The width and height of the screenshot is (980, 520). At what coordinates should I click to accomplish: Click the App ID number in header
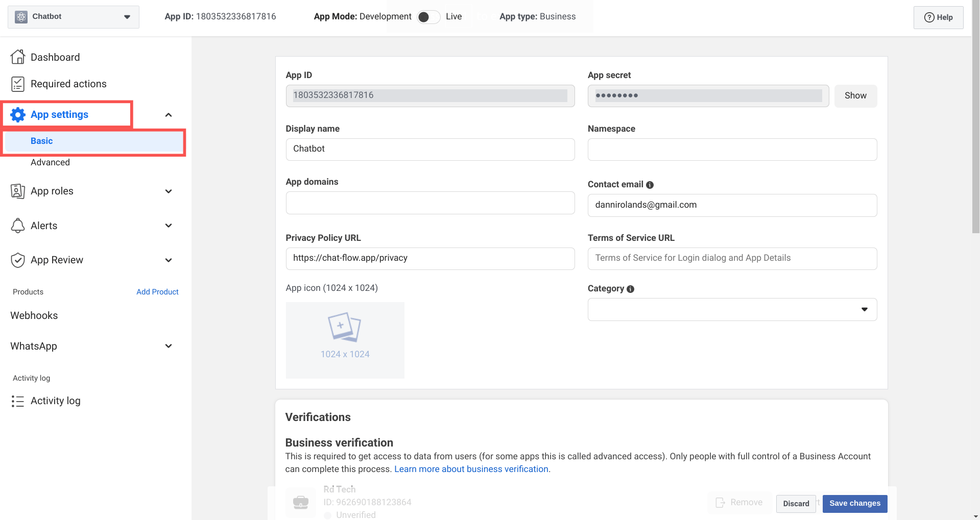click(x=236, y=16)
